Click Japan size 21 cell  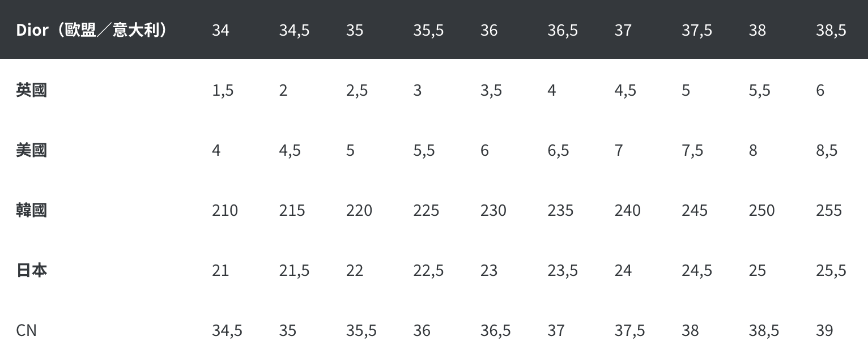click(x=220, y=270)
